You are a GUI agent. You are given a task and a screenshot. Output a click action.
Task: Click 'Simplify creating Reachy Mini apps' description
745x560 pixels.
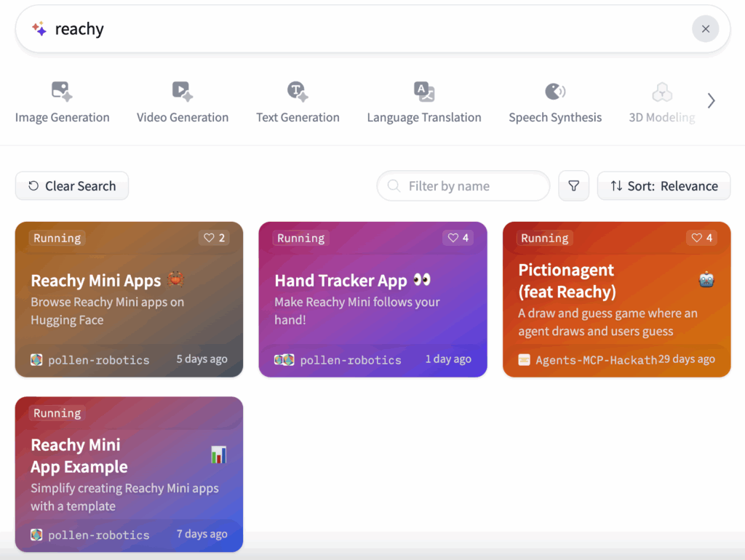tap(125, 497)
